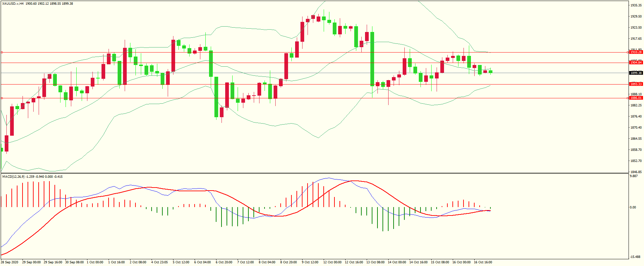Click the 1870.40 price scale value
The width and height of the screenshot is (644, 266).
636,128
